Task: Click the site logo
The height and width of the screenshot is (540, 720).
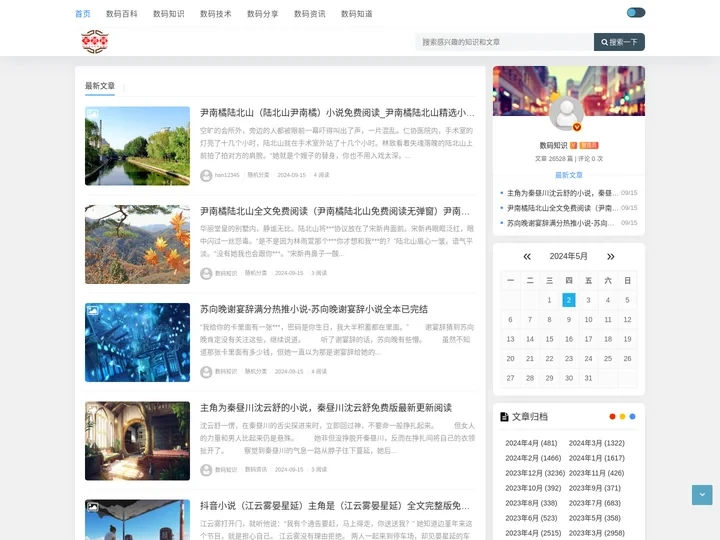Action: point(95,42)
